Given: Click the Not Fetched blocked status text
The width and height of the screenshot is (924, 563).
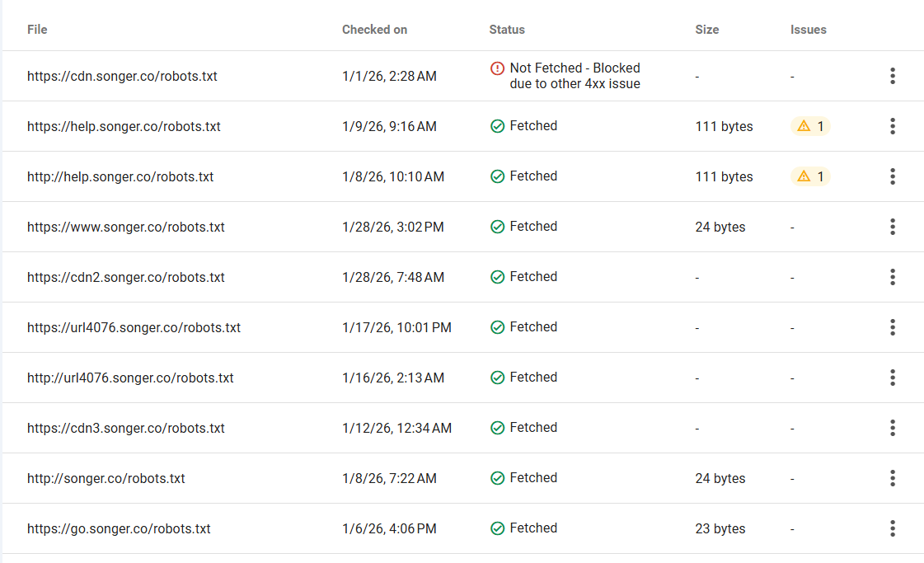Looking at the screenshot, I should point(575,76).
